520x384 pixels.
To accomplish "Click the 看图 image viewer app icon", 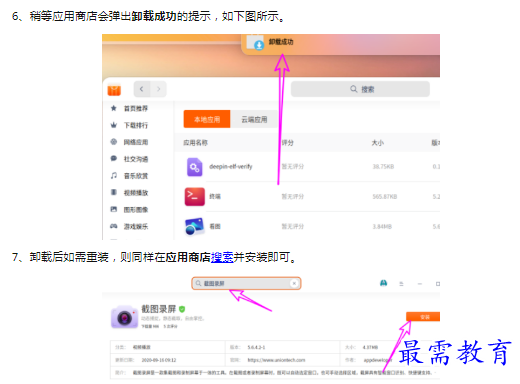I will [194, 226].
